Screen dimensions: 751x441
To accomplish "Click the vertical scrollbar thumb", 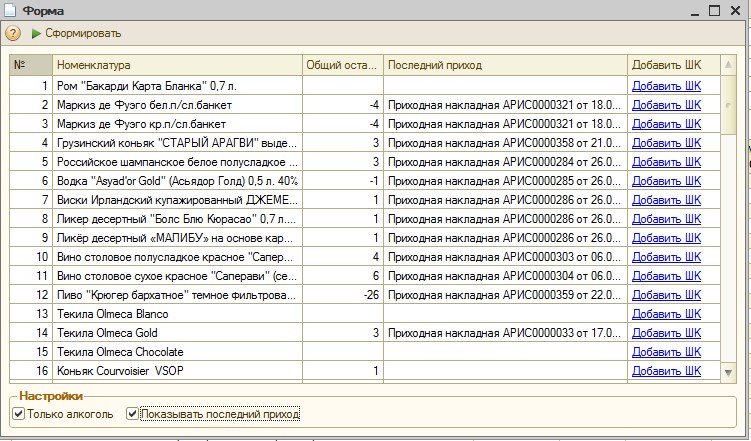I will pos(728,104).
